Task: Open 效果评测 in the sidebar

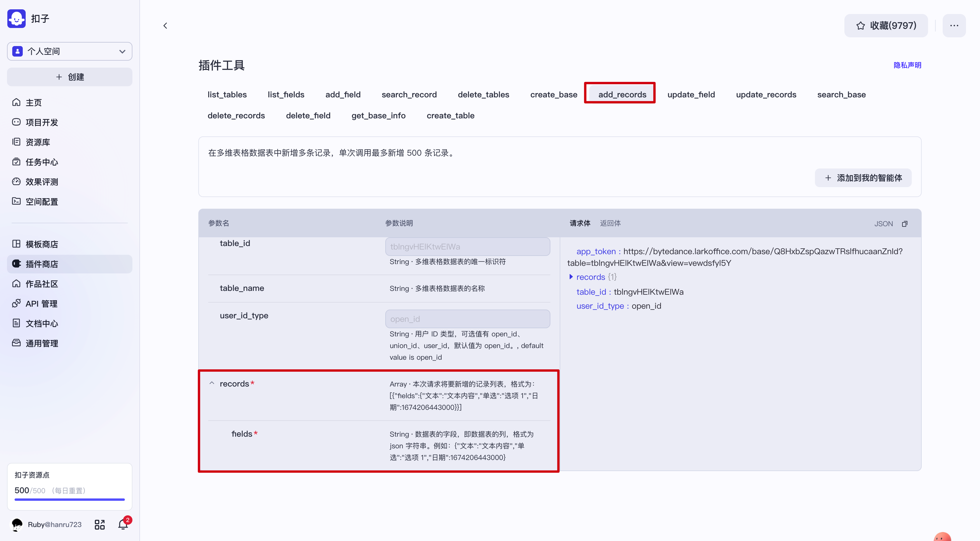Action: [x=41, y=182]
